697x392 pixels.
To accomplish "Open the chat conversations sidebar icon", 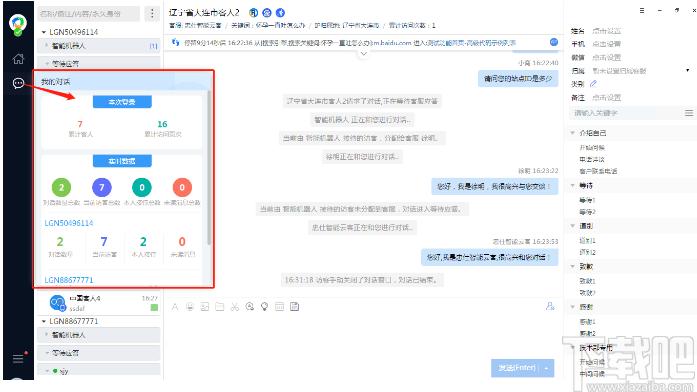I will (18, 83).
